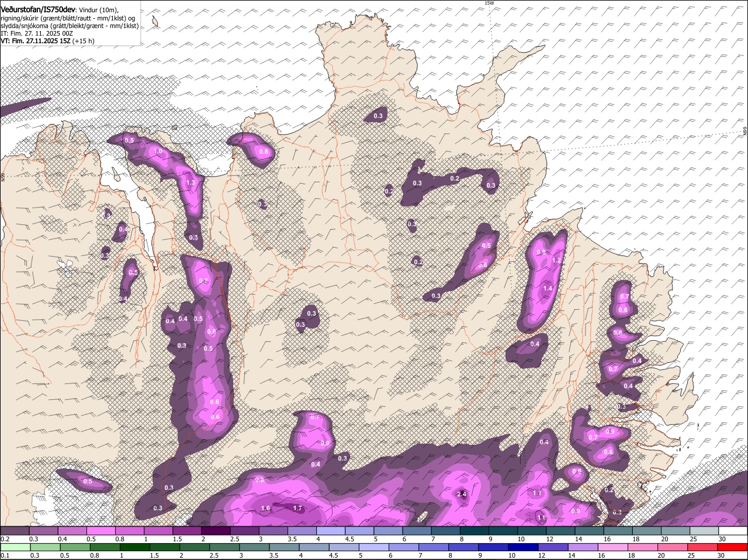Click the Veðurstofan/IS750dev title
This screenshot has height=560, width=748.
coord(38,10)
